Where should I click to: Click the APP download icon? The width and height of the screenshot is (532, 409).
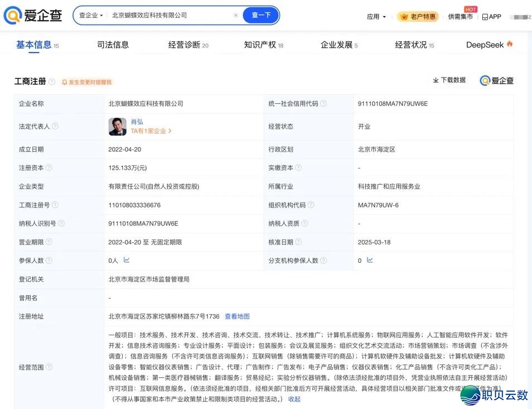tap(492, 17)
